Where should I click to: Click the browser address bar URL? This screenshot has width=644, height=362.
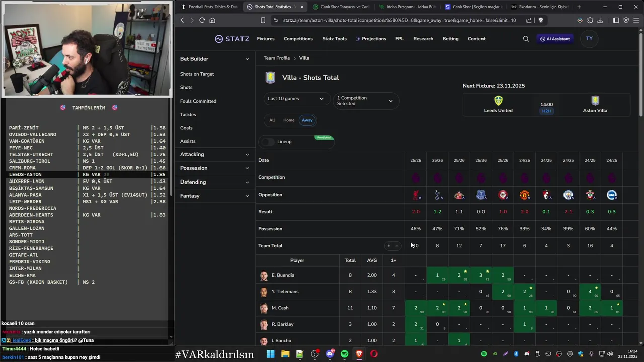(x=399, y=20)
